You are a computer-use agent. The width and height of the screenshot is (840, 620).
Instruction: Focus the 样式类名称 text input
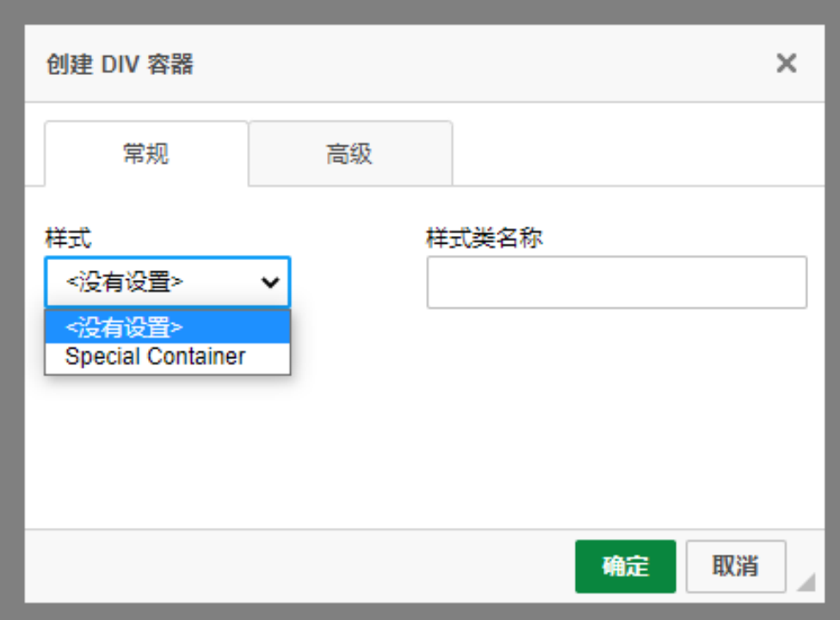coord(616,282)
